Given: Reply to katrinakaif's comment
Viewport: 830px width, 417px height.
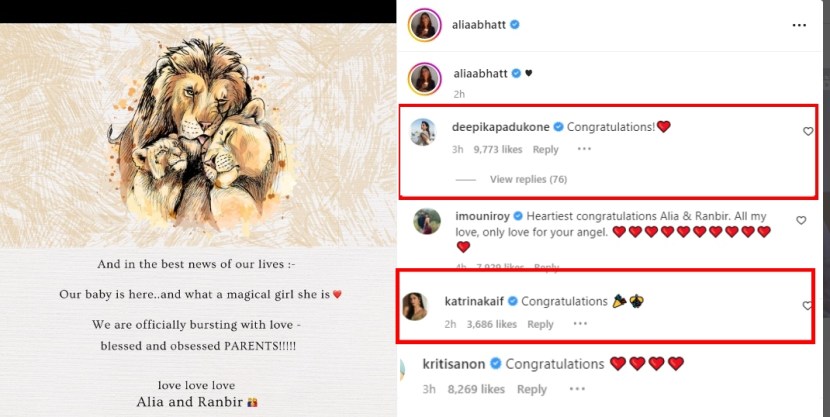Looking at the screenshot, I should tap(540, 324).
